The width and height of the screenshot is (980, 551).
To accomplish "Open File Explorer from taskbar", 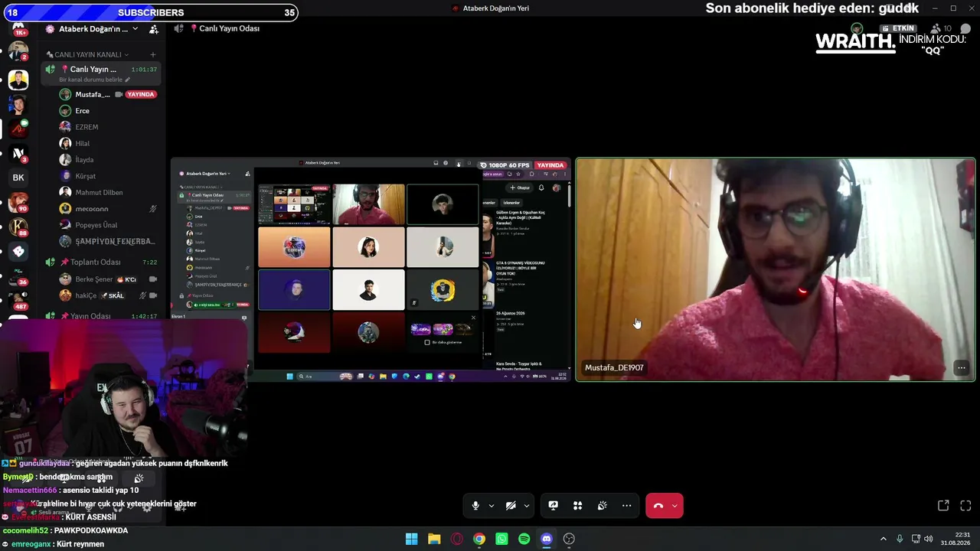I will [434, 539].
